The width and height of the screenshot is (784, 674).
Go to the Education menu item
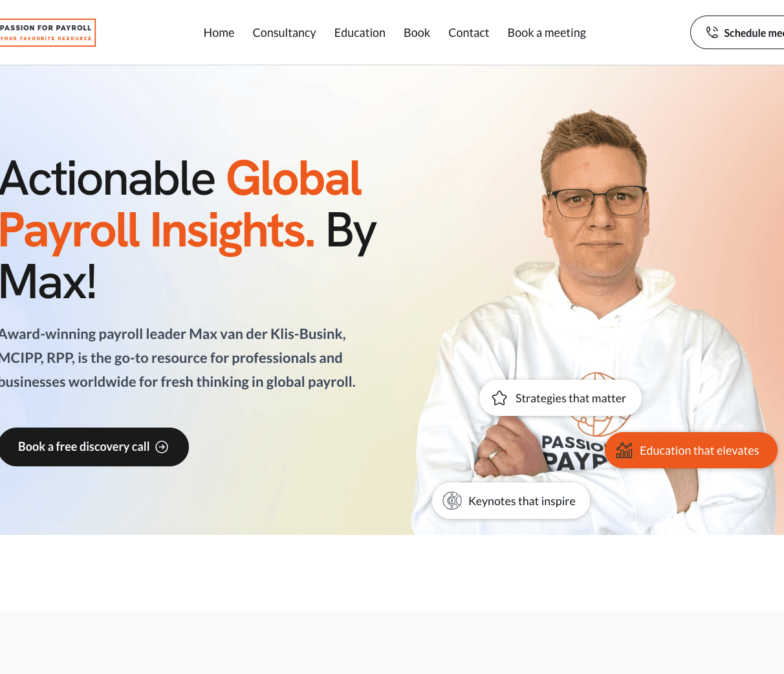(x=360, y=32)
